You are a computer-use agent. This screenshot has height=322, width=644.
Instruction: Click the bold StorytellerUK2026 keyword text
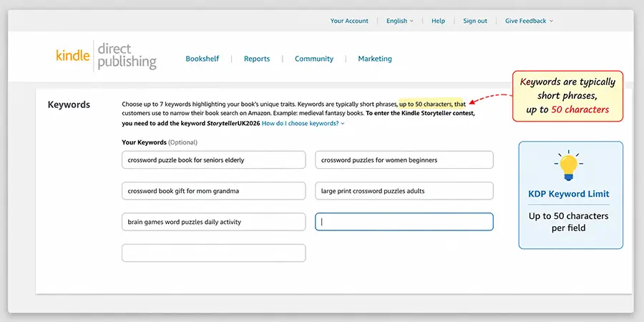click(233, 123)
